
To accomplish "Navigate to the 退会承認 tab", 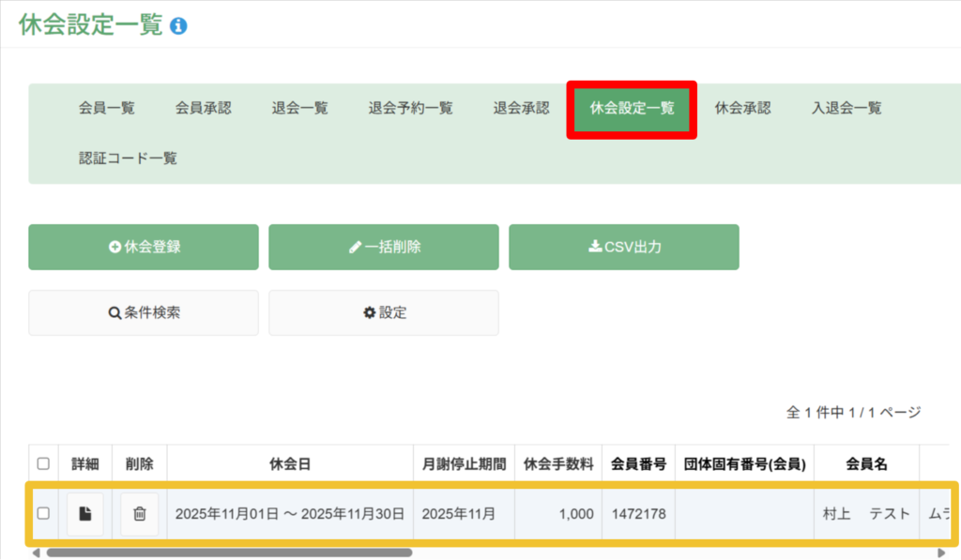I will pos(522,108).
